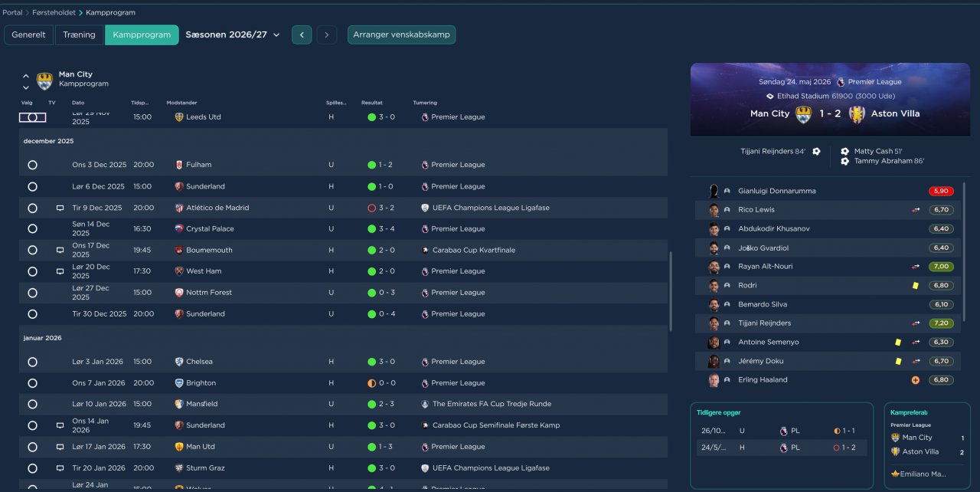Open Førsteholdet breadcrumb link
The width and height of the screenshot is (980, 492).
[x=54, y=12]
